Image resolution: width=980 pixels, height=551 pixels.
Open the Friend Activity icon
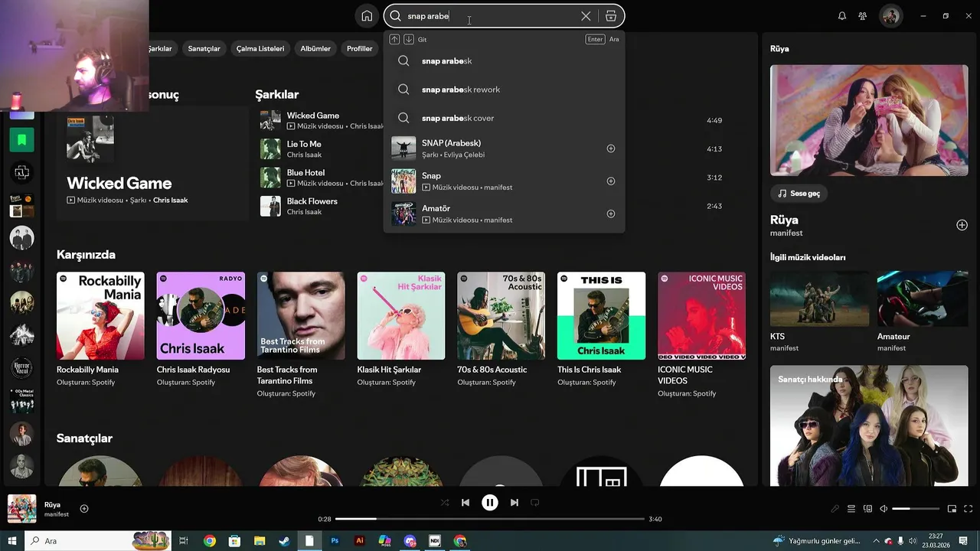863,16
